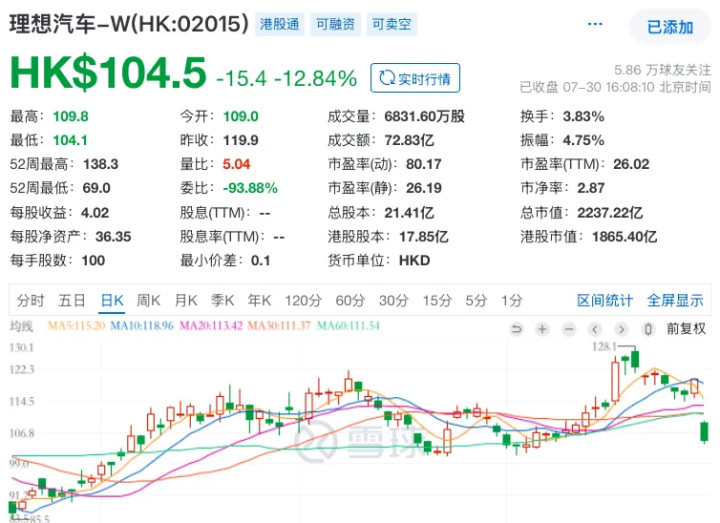This screenshot has height=523, width=720.
Task: Zoom in chart with plus icon
Action: tap(542, 329)
